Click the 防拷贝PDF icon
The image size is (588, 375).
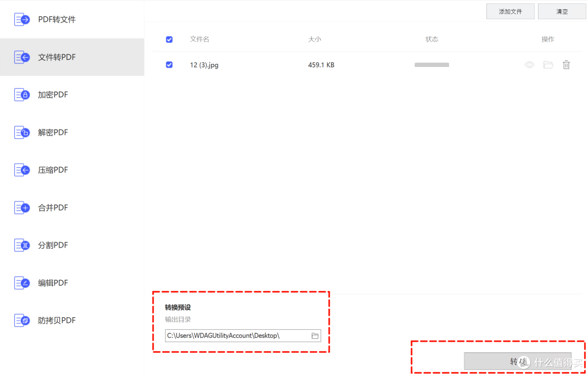pos(22,320)
